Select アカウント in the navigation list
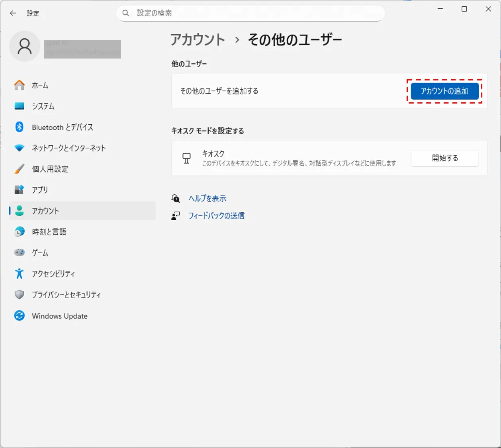This screenshot has width=501, height=448. coord(45,211)
